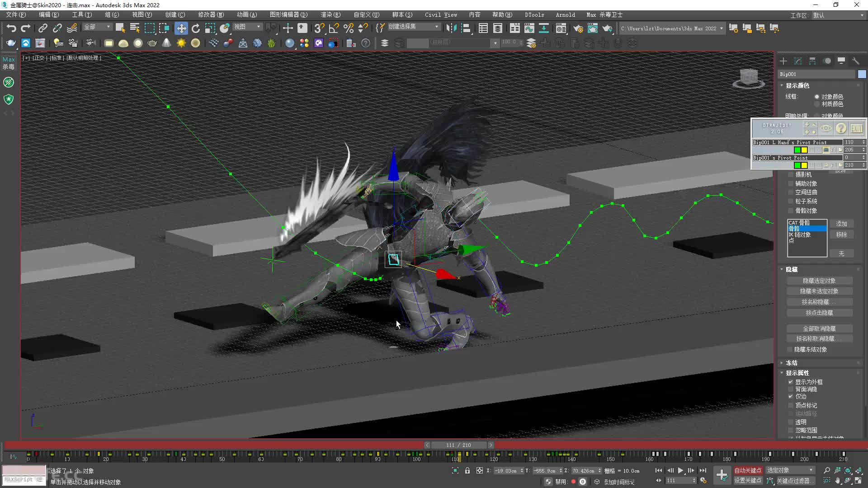
Task: Click the selection lock padlock icon
Action: (467, 470)
